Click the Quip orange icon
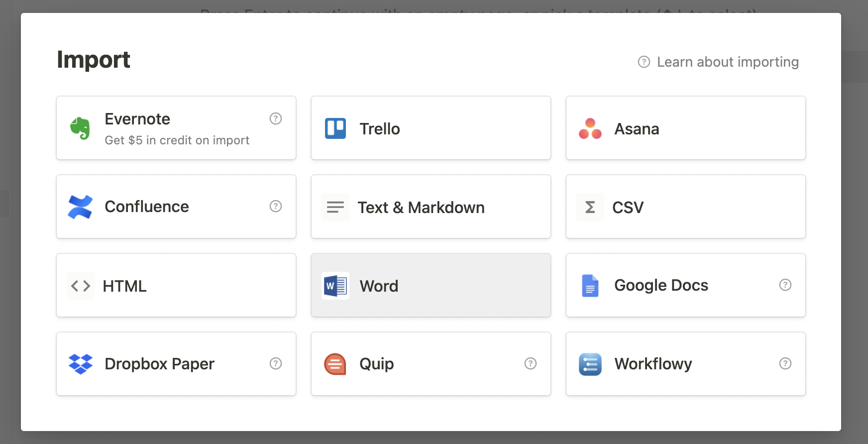This screenshot has height=444, width=868. click(x=335, y=364)
